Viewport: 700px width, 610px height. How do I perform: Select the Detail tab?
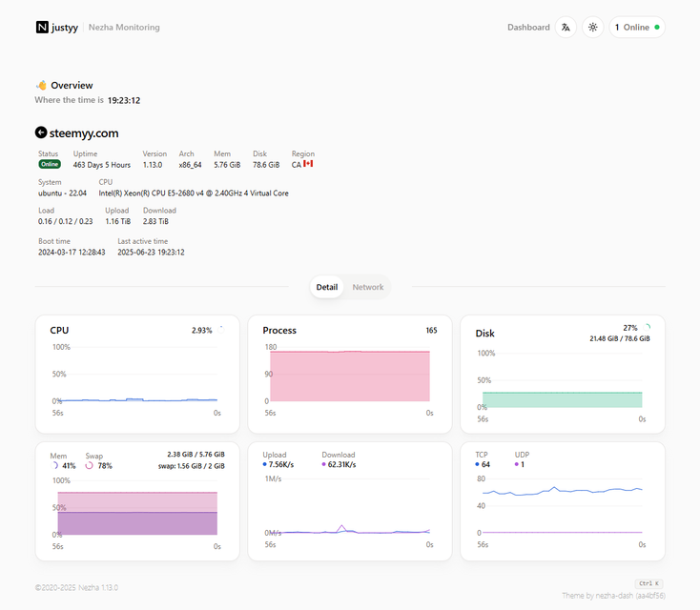tap(327, 287)
